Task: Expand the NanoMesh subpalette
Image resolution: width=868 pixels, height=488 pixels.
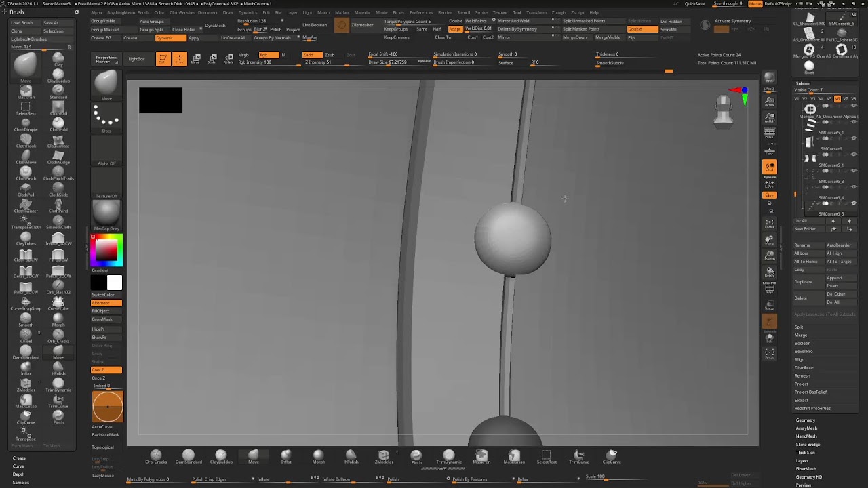Action: [806, 436]
